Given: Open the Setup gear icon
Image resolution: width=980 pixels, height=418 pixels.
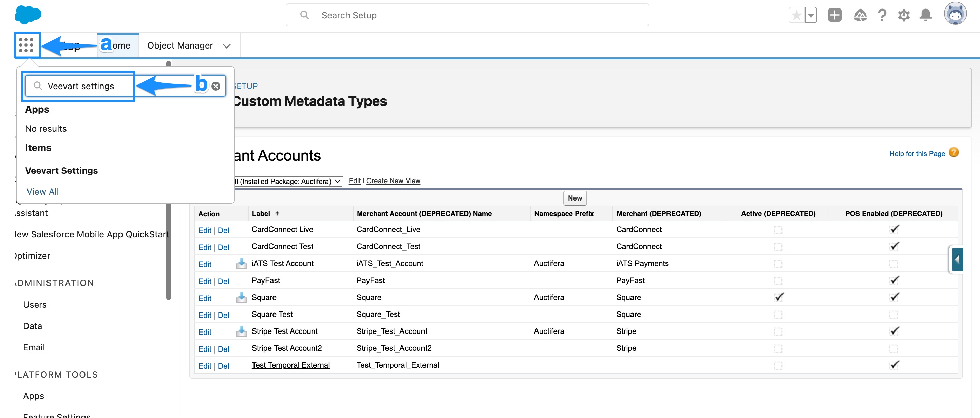Looking at the screenshot, I should point(904,15).
